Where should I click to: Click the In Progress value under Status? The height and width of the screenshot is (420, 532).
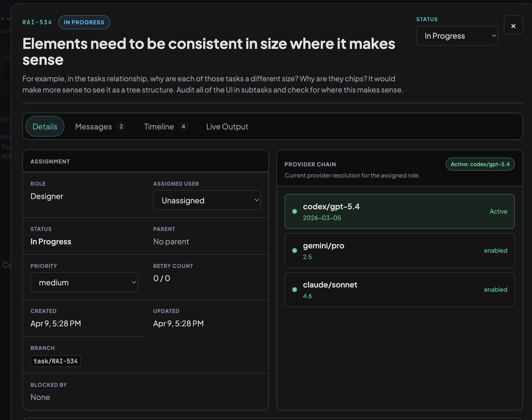tap(51, 241)
